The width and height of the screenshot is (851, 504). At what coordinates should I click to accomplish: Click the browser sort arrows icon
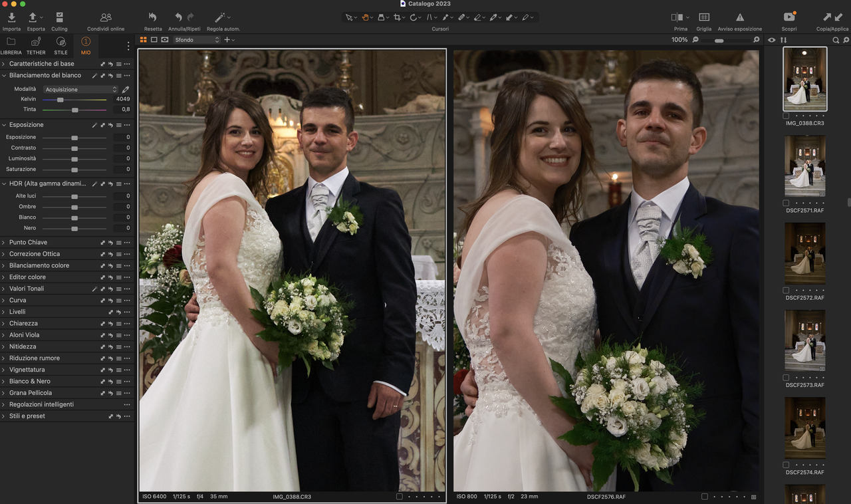click(x=783, y=40)
